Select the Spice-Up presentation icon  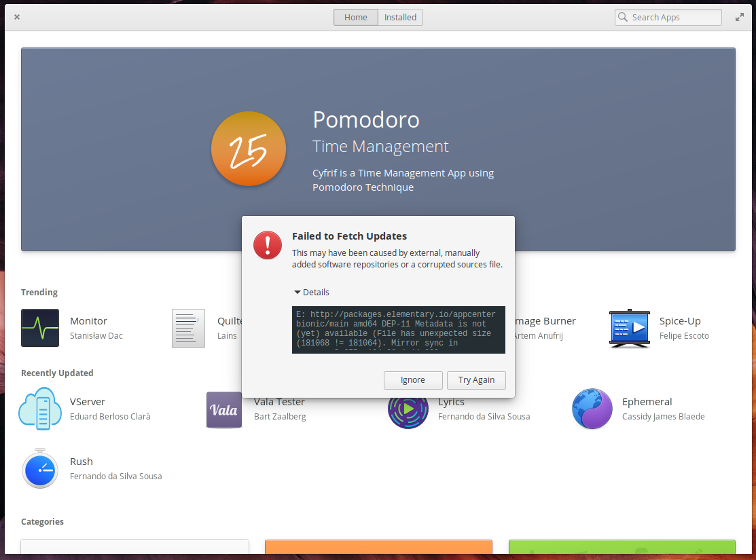click(x=629, y=328)
